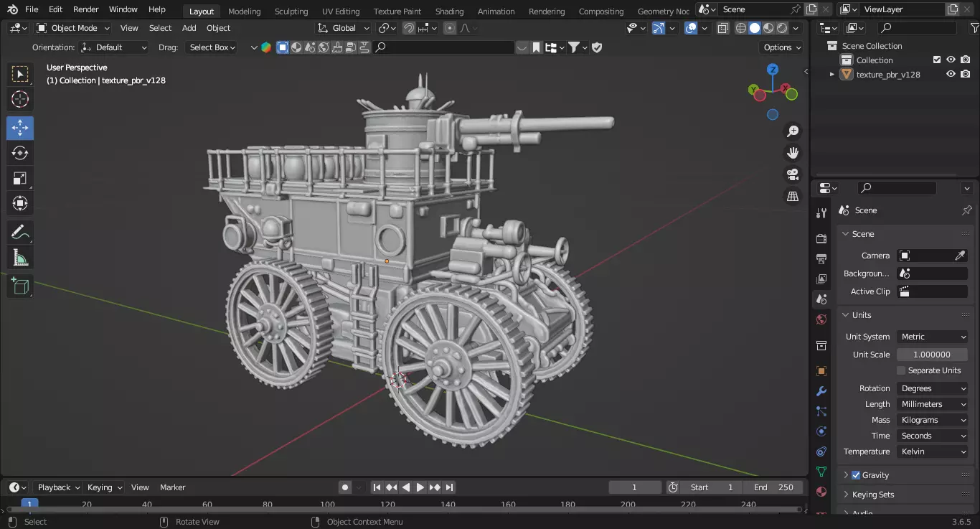Activate the Cursor tool

click(20, 100)
